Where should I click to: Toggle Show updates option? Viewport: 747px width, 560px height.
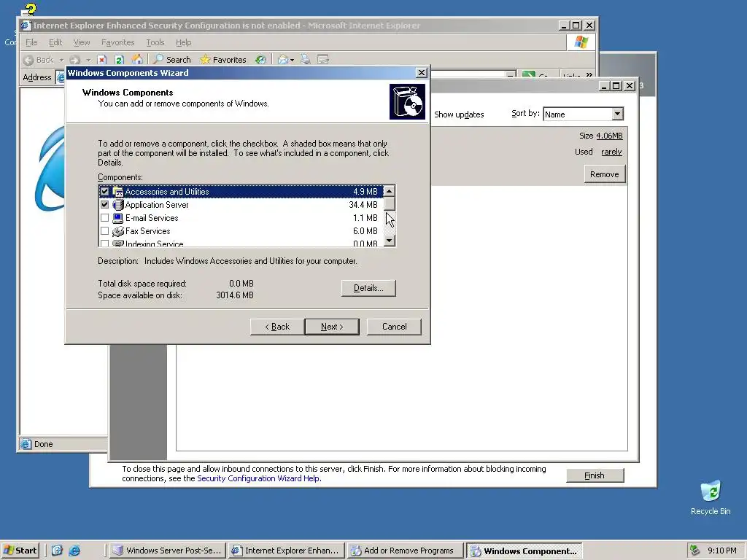(459, 114)
